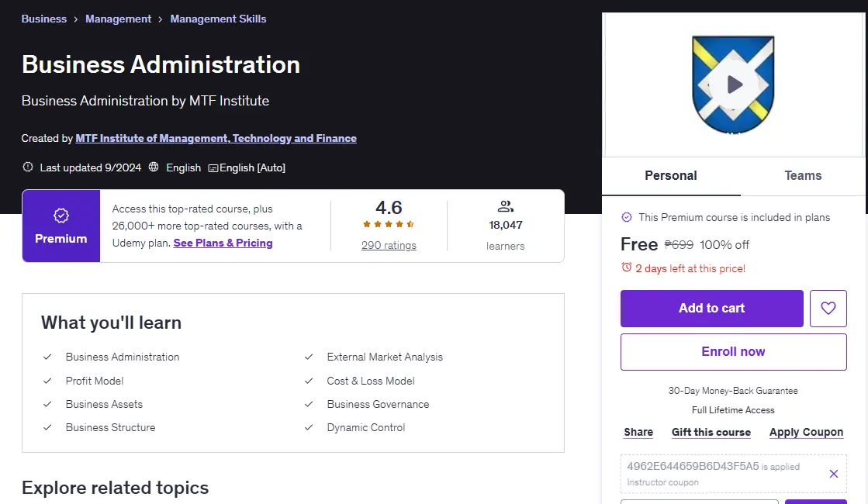
Task: Click the alarm clock icon beside 2 days left
Action: click(627, 268)
